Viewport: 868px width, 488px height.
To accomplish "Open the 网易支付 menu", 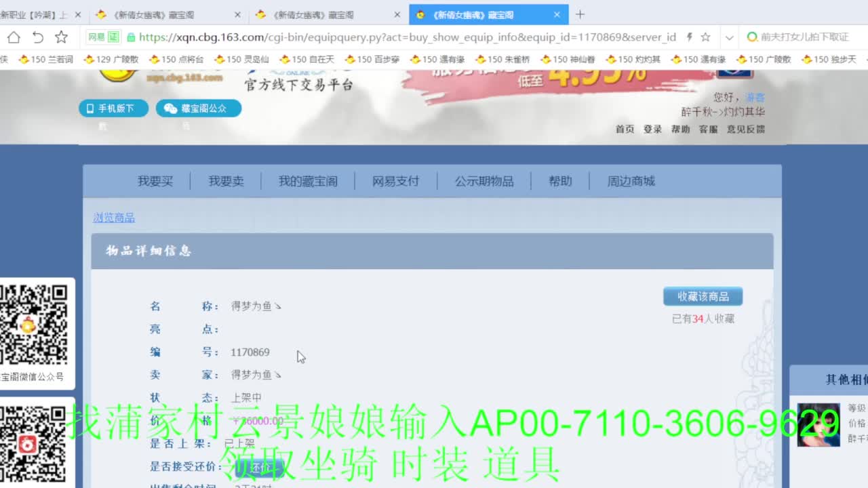I will pyautogui.click(x=395, y=181).
